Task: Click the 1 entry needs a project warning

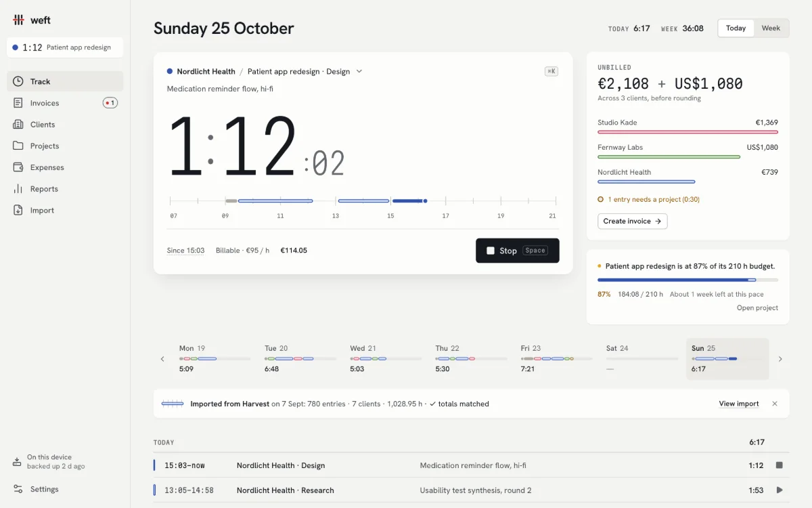Action: [649, 200]
